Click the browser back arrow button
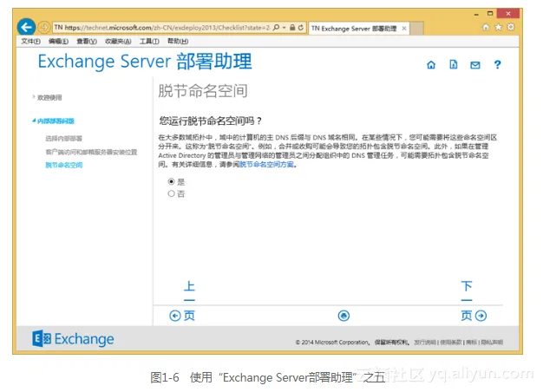 click(x=27, y=28)
